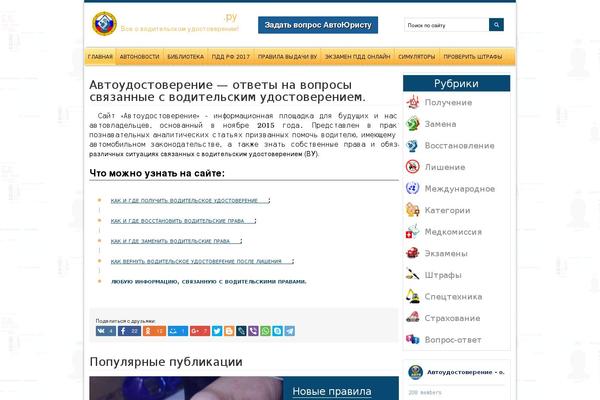
Task: Open the Международное rubric link
Action: (x=460, y=188)
